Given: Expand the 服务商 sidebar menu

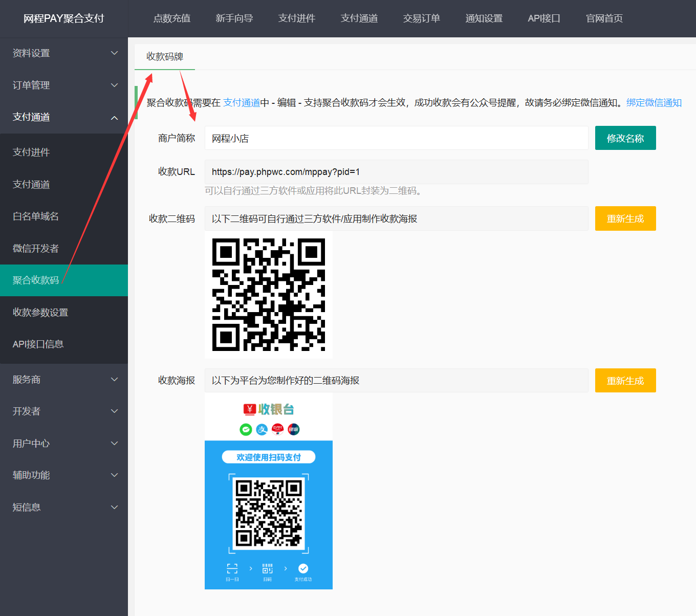Looking at the screenshot, I should tap(63, 380).
